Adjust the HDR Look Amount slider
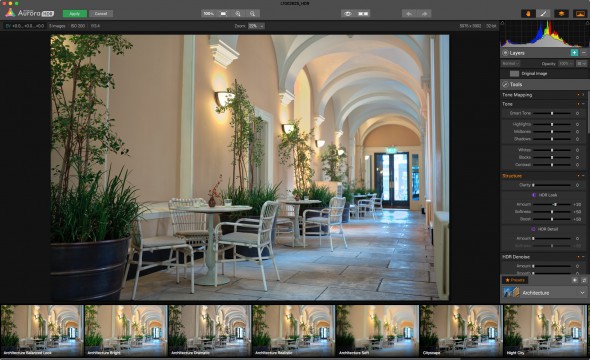The image size is (590, 360). (552, 204)
